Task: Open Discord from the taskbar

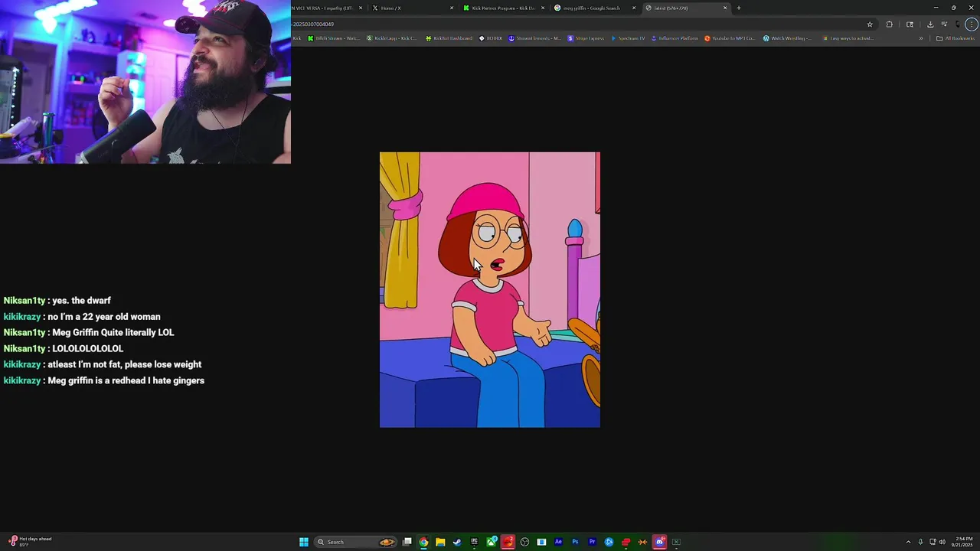Action: tap(659, 542)
